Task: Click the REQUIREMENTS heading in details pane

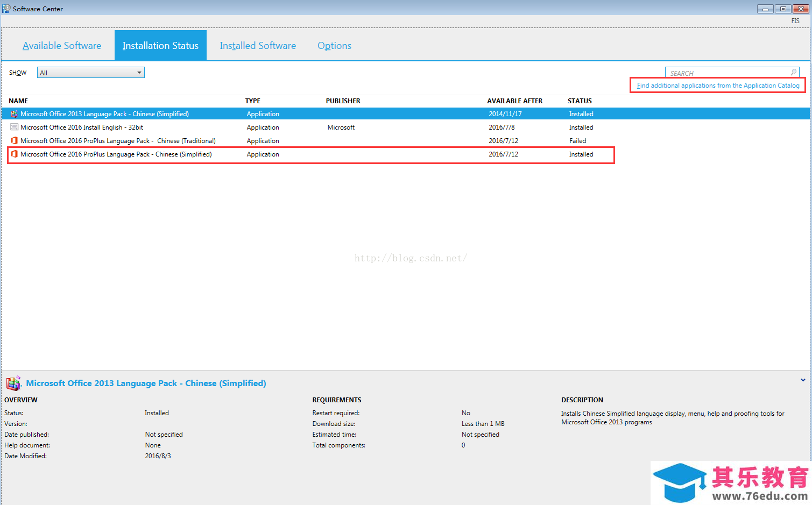Action: pos(337,400)
